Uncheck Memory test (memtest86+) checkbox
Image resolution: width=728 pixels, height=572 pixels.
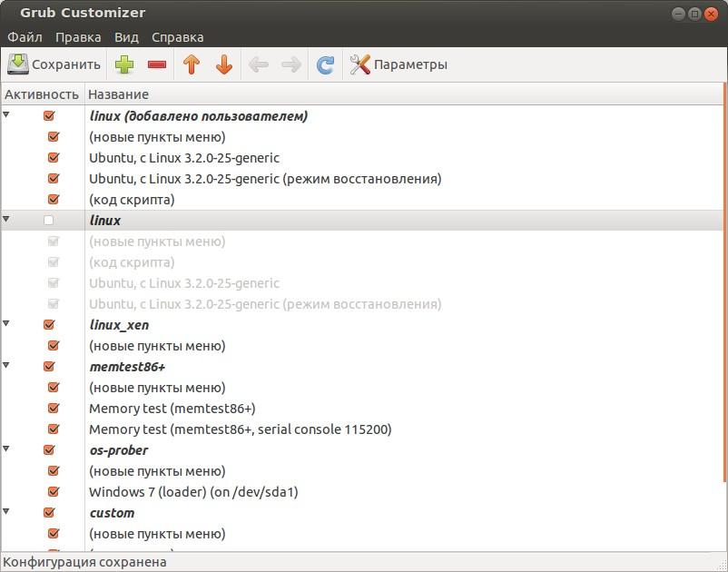[54, 408]
